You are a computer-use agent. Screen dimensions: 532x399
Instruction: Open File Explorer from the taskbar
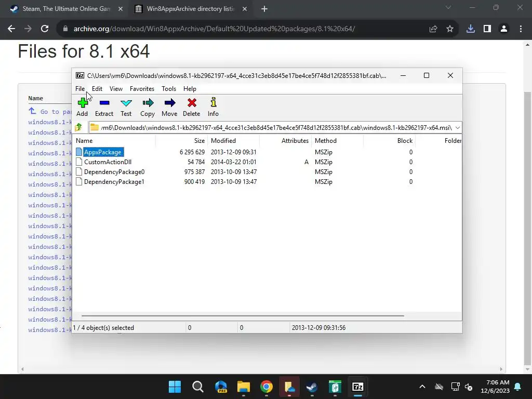[244, 387]
